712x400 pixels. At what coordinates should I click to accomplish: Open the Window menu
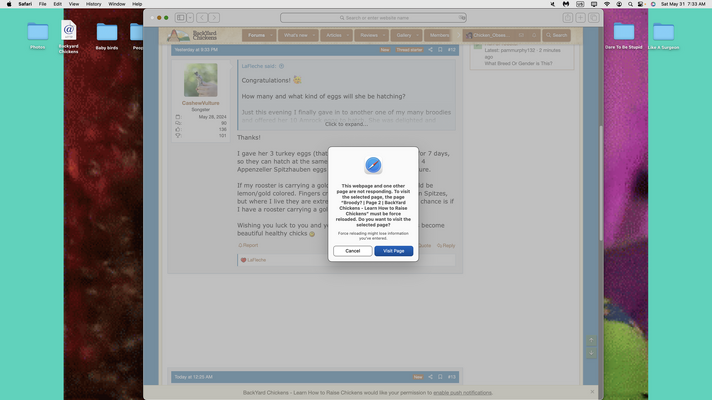point(117,4)
